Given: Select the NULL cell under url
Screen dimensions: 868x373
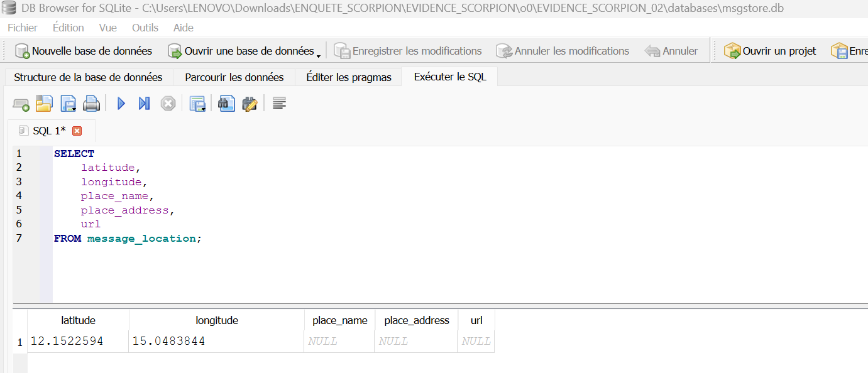Looking at the screenshot, I should click(x=476, y=342).
